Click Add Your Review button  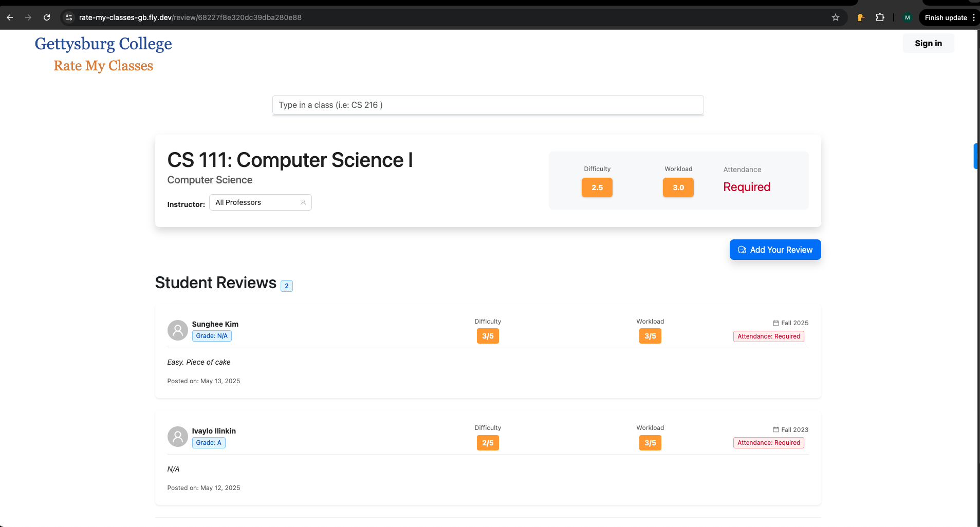tap(775, 250)
